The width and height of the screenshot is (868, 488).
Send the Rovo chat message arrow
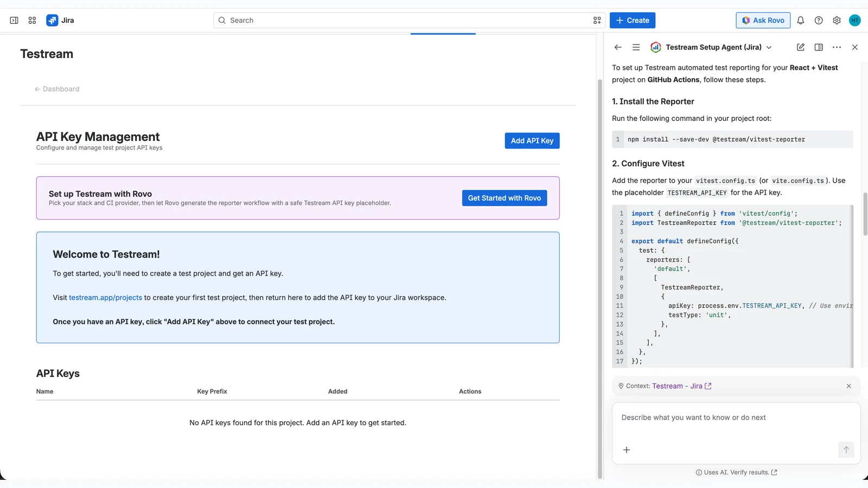tap(846, 450)
